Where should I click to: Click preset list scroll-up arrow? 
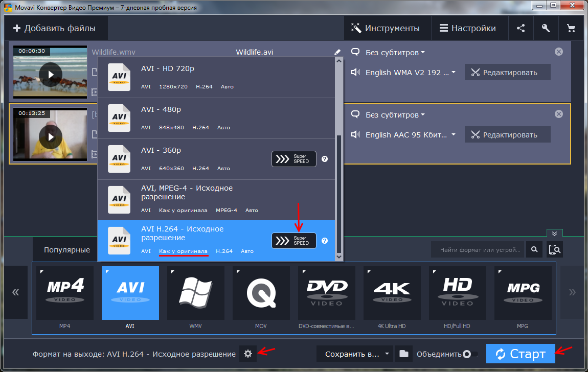pyautogui.click(x=339, y=61)
